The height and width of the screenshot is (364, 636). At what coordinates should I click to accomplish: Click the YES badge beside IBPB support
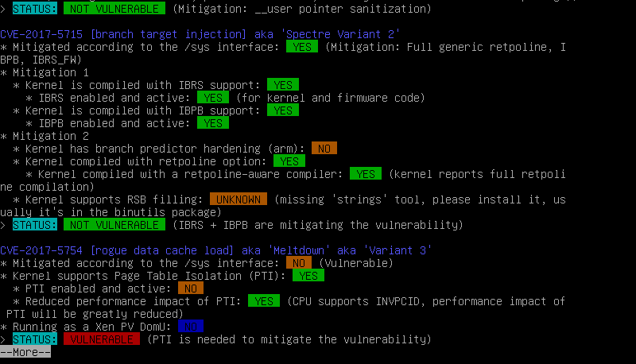283,110
